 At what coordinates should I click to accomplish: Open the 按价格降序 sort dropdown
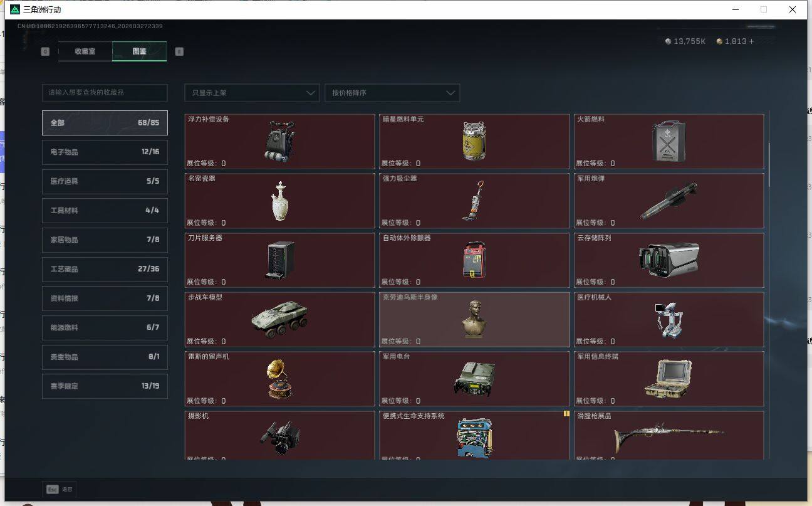pos(392,93)
